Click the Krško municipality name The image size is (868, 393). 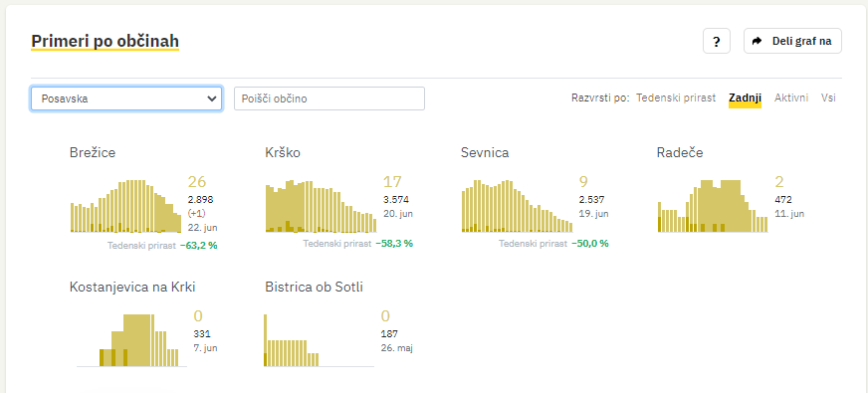(x=283, y=153)
